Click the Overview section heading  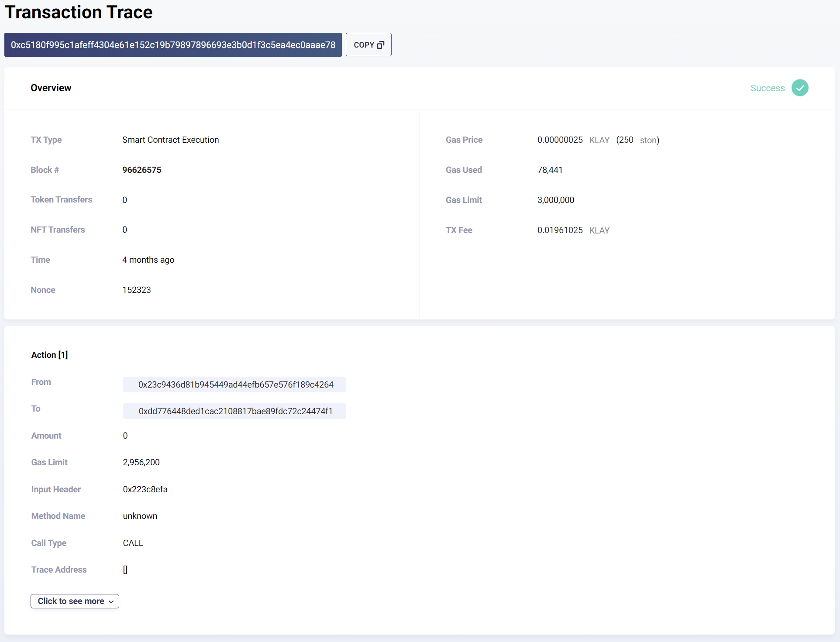click(x=51, y=88)
